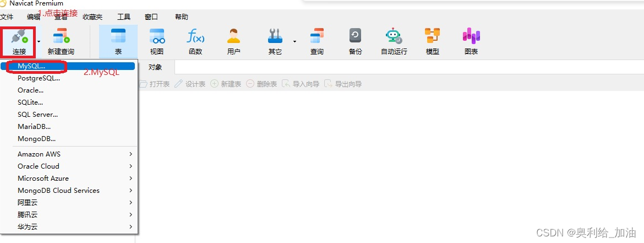Open the View toolbar icon
Viewport: 644px width, 243px height.
pyautogui.click(x=157, y=36)
